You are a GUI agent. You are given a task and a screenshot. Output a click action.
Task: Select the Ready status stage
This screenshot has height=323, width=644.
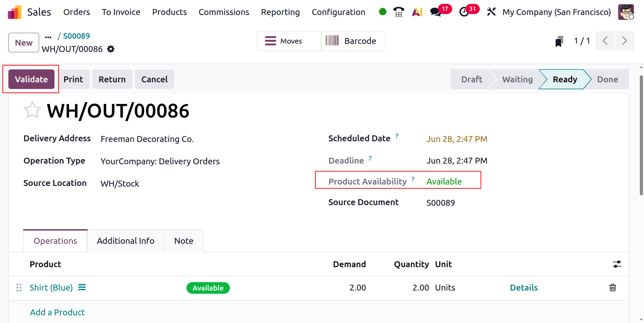pyautogui.click(x=565, y=79)
